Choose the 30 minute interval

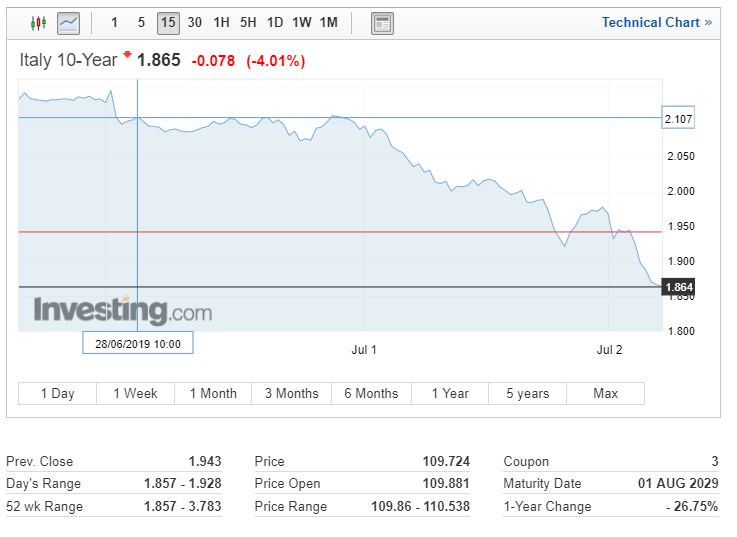tap(194, 22)
